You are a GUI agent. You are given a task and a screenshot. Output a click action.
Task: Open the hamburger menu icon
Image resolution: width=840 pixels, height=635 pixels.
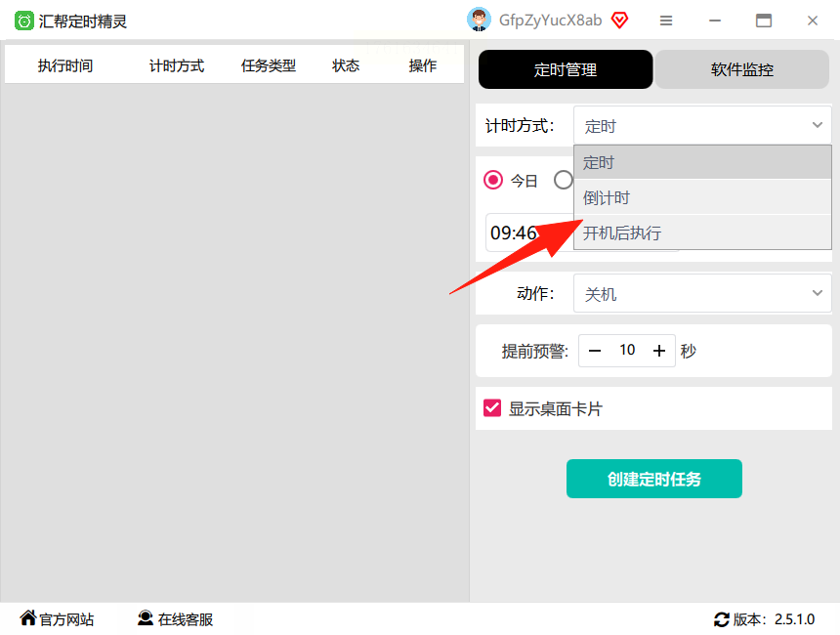[666, 21]
